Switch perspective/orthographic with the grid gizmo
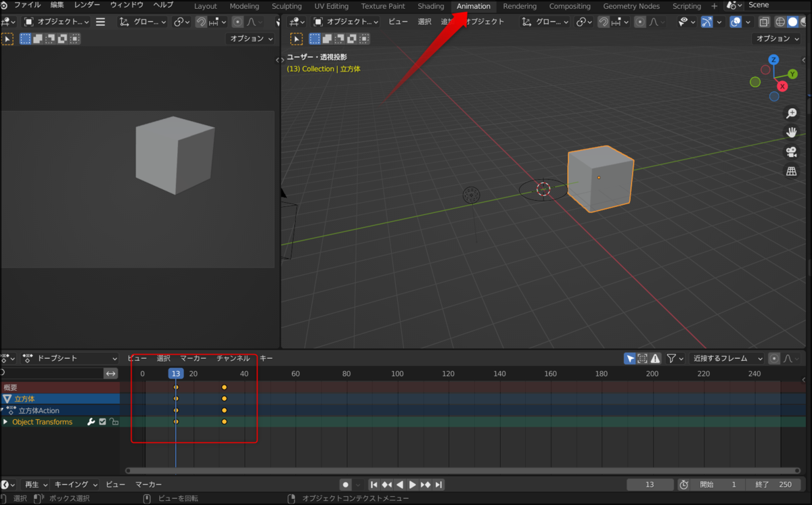The height and width of the screenshot is (505, 812). point(791,171)
